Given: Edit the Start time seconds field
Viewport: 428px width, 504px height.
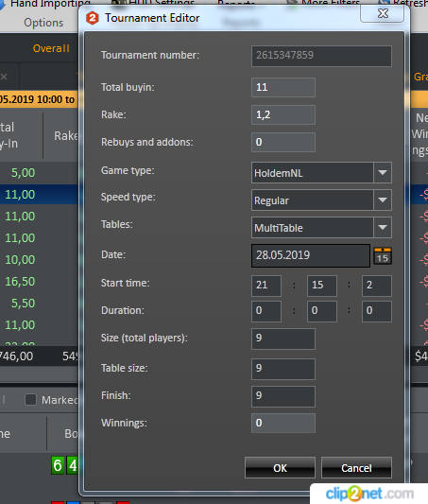Looking at the screenshot, I should [377, 286].
